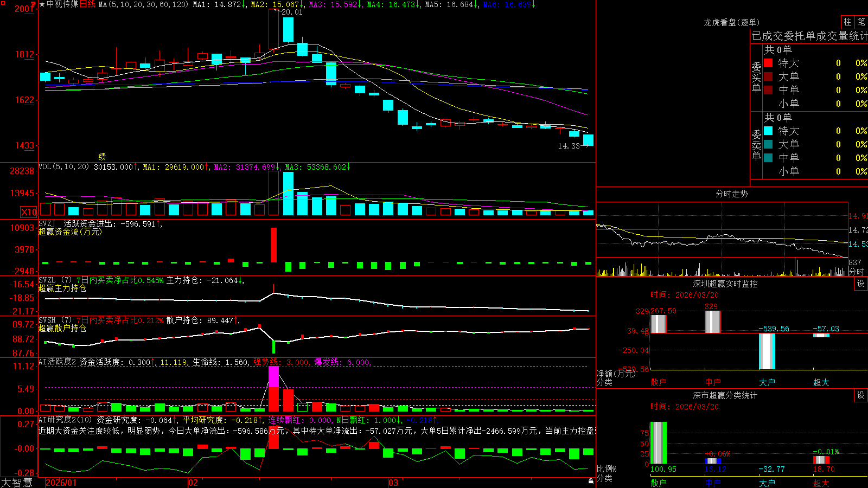
Task: Click the 超大 bar labeled -57.03
Action: 821,335
